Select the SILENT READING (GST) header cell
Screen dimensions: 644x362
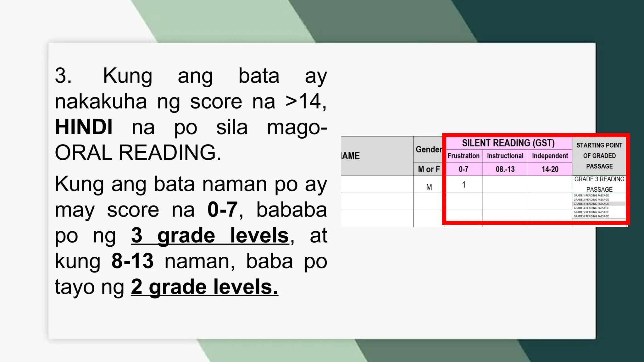(x=508, y=143)
